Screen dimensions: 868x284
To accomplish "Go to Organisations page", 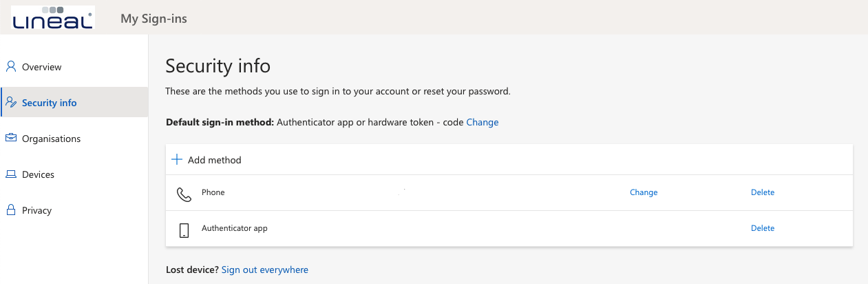I will click(51, 139).
